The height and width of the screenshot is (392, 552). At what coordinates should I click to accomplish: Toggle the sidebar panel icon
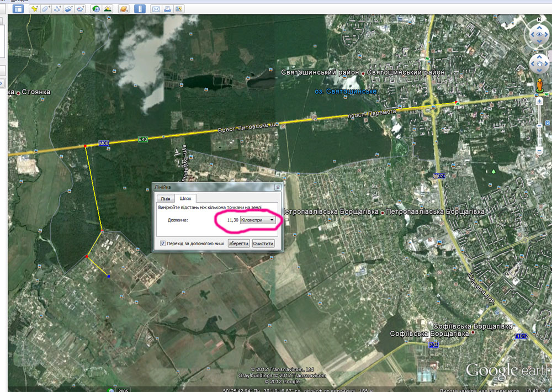pos(18,9)
